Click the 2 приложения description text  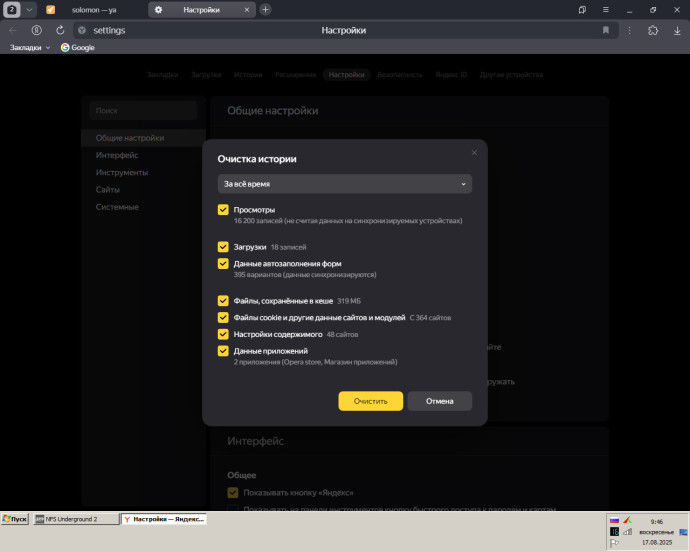coord(315,362)
